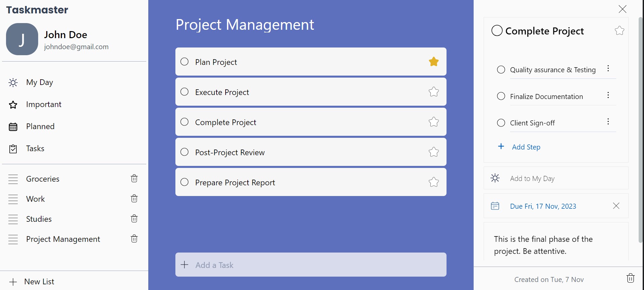Click the Add a Task field
This screenshot has height=290, width=644.
point(311,265)
